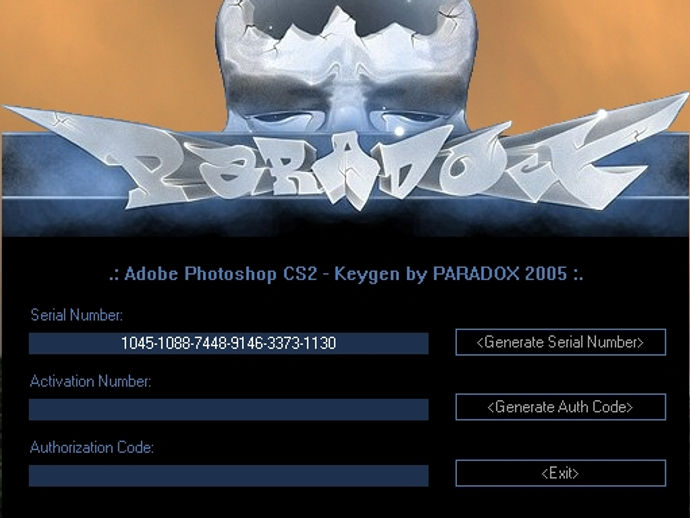Screen dimensions: 690x518
Task: Click the Activation Number label
Action: (91, 381)
